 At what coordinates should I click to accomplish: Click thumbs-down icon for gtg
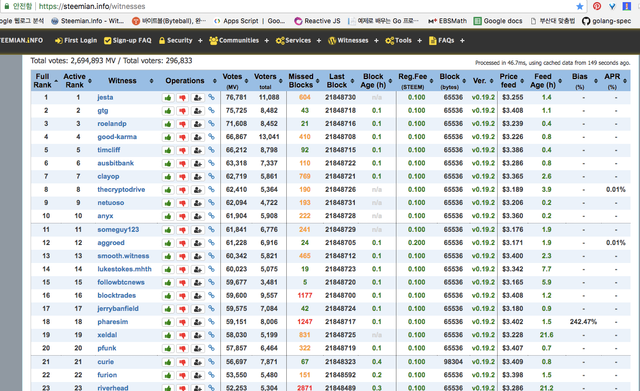click(182, 111)
